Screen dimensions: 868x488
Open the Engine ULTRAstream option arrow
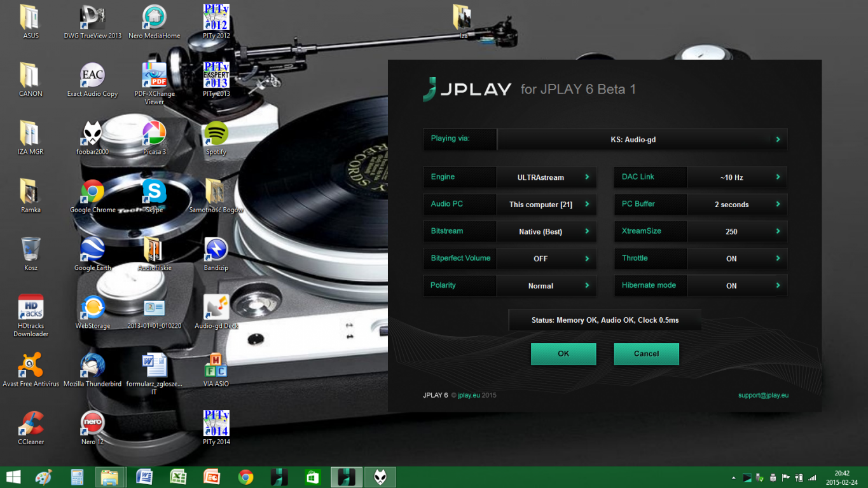coord(587,177)
